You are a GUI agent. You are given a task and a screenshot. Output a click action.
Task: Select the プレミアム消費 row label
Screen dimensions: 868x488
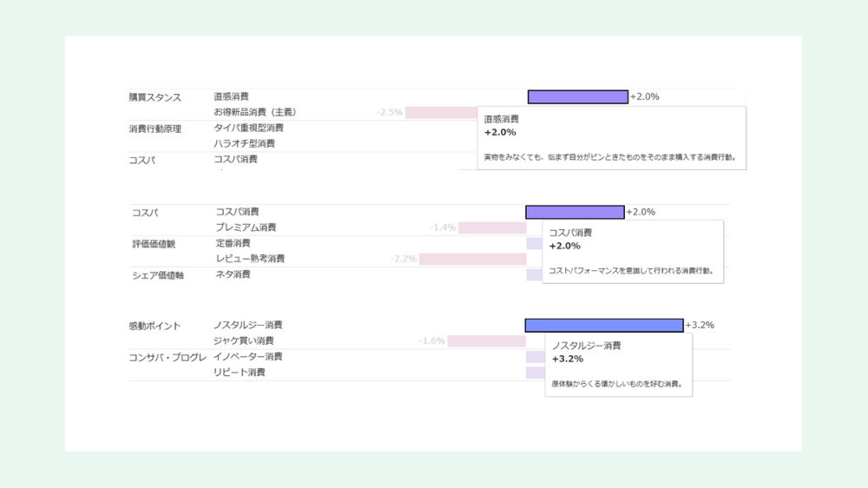pos(246,228)
